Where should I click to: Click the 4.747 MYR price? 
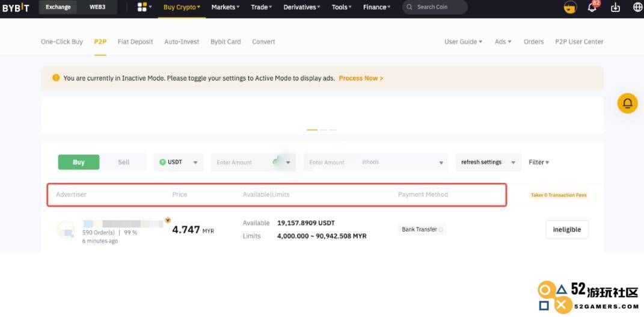(x=193, y=230)
